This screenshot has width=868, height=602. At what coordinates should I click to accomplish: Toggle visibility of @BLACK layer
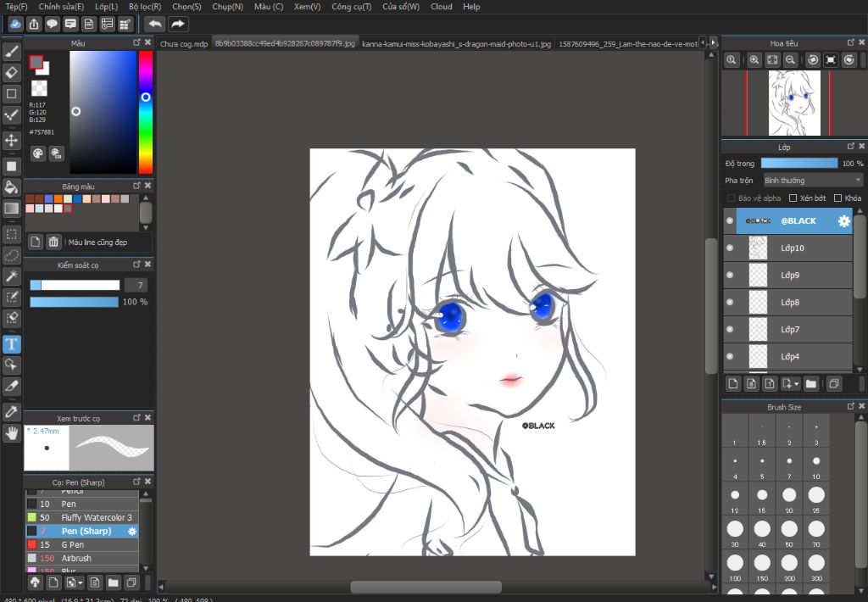[x=730, y=220]
